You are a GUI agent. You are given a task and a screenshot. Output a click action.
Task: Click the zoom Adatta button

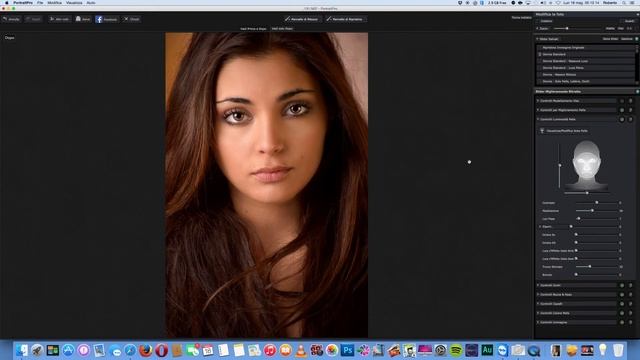point(610,29)
